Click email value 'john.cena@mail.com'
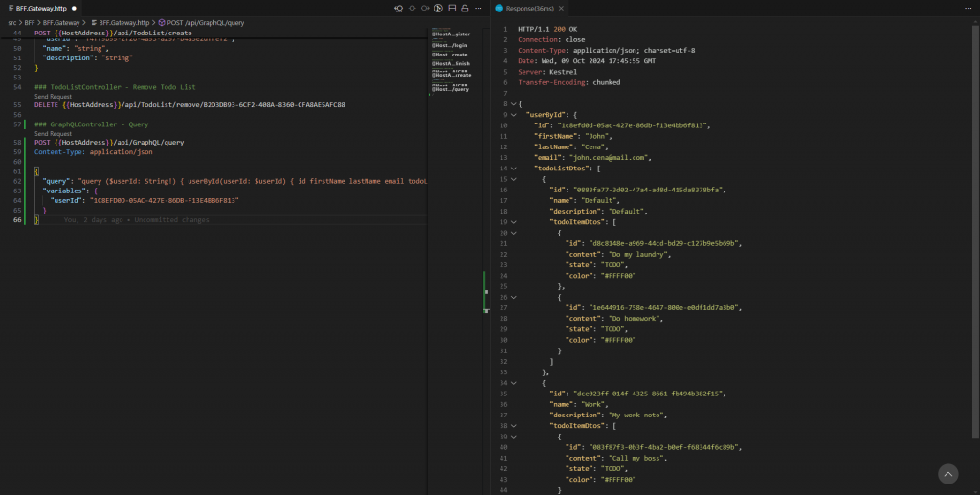This screenshot has height=495, width=980. point(609,157)
